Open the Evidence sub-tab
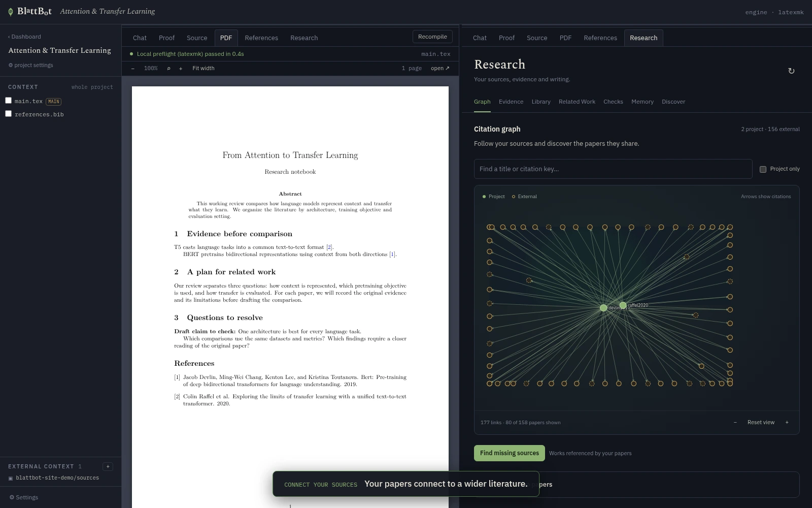Screen dimensions: 812x508 click(511, 102)
